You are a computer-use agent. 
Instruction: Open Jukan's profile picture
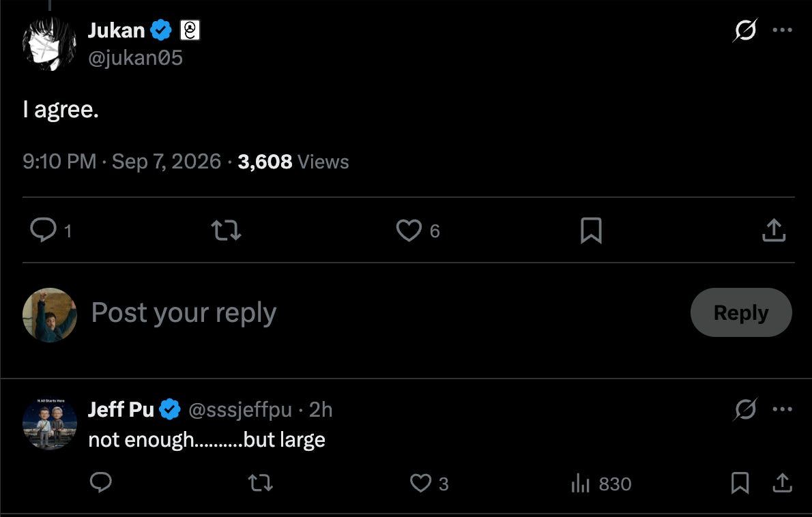[49, 44]
